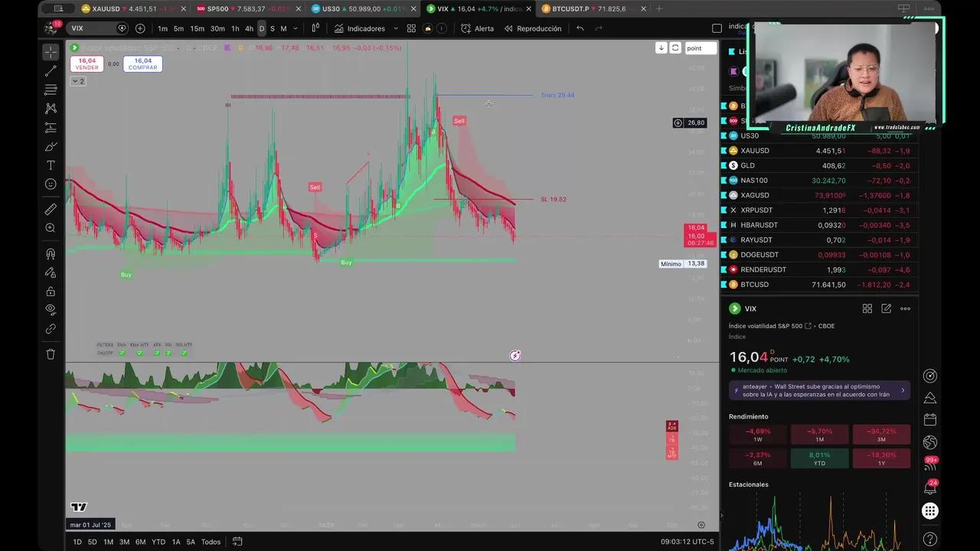The width and height of the screenshot is (980, 551).
Task: Select the crosshair cursor tool
Action: pyautogui.click(x=51, y=52)
